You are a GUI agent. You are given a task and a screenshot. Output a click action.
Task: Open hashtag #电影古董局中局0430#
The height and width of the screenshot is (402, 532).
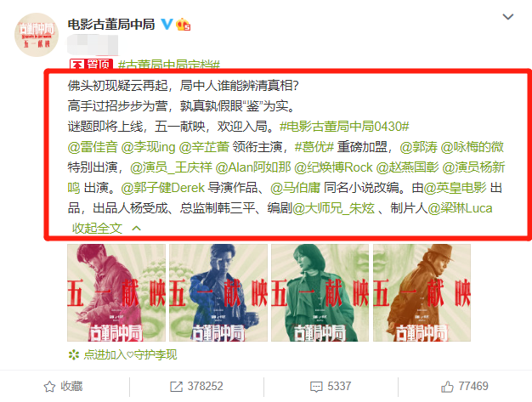click(x=344, y=127)
